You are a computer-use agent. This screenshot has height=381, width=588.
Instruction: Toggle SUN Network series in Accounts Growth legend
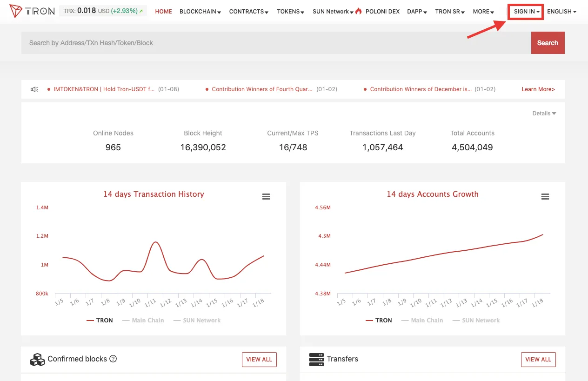tap(476, 321)
